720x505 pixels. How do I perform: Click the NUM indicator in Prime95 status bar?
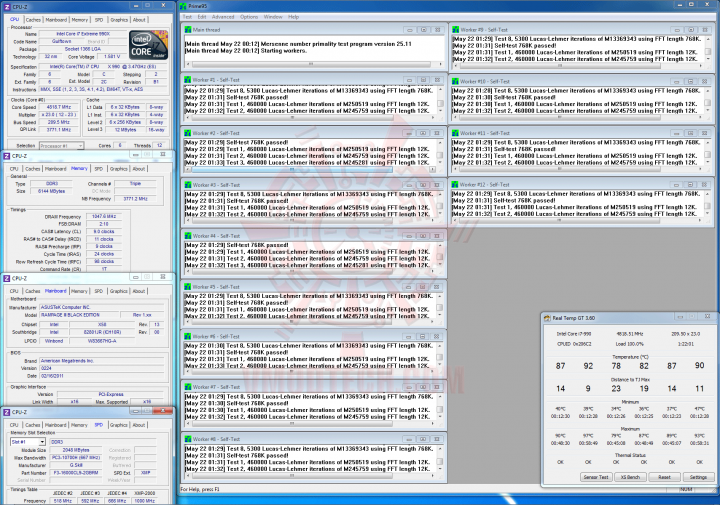click(686, 489)
